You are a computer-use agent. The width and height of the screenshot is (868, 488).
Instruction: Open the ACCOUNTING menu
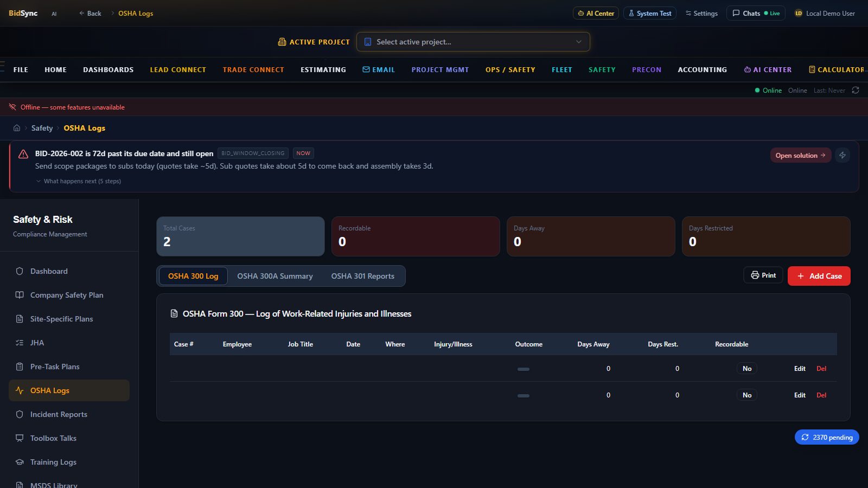(703, 69)
